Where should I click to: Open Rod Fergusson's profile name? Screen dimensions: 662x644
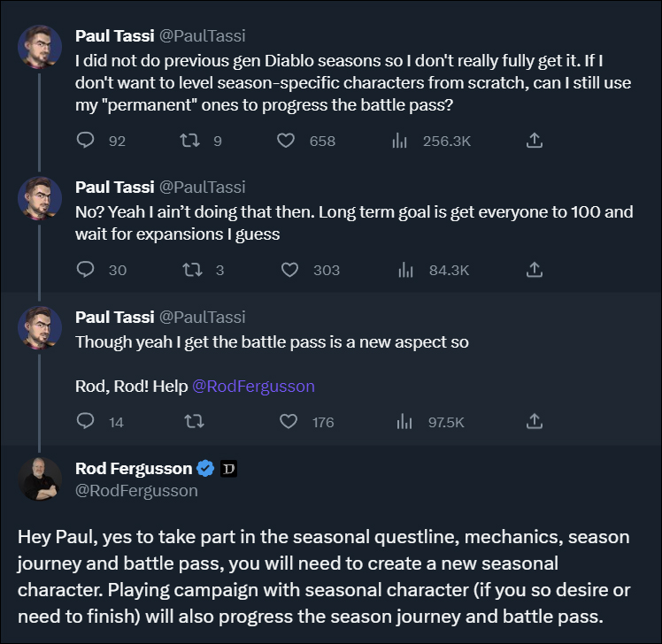[x=134, y=468]
